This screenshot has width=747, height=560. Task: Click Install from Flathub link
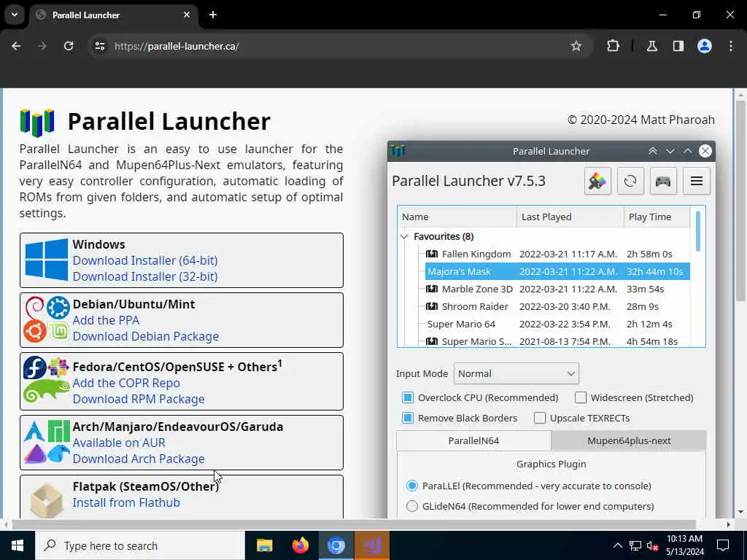[126, 502]
